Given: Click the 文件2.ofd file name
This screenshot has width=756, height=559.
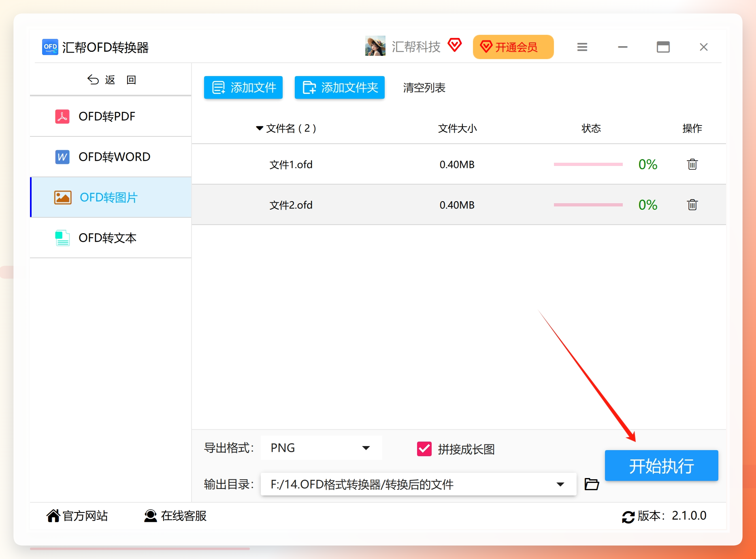Looking at the screenshot, I should point(291,205).
